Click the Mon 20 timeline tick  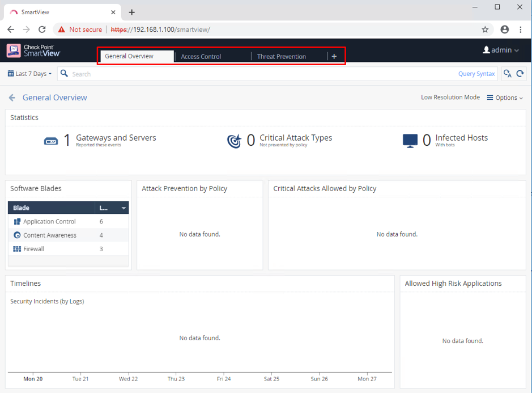pyautogui.click(x=33, y=379)
